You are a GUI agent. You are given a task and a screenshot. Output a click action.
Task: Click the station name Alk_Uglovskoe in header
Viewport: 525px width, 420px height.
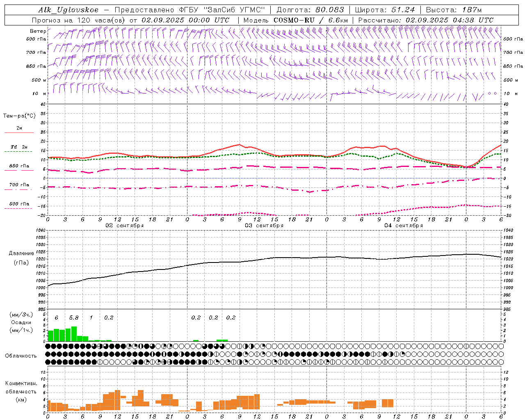(x=68, y=10)
